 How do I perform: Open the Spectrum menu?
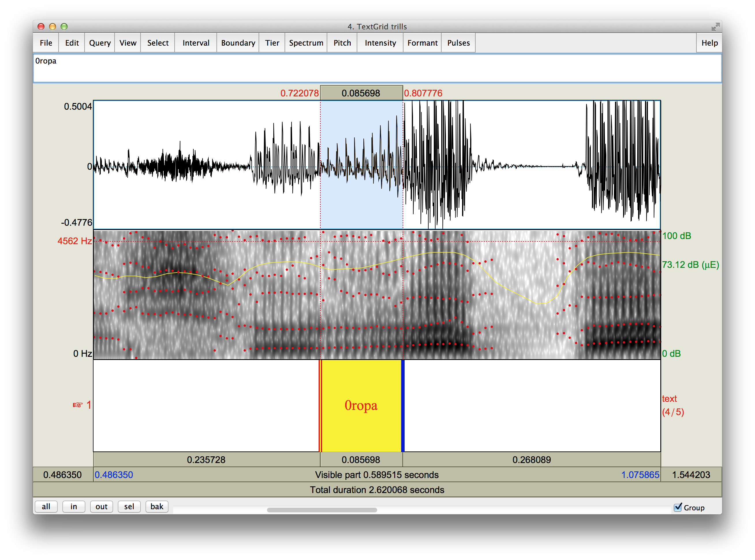[x=306, y=43]
